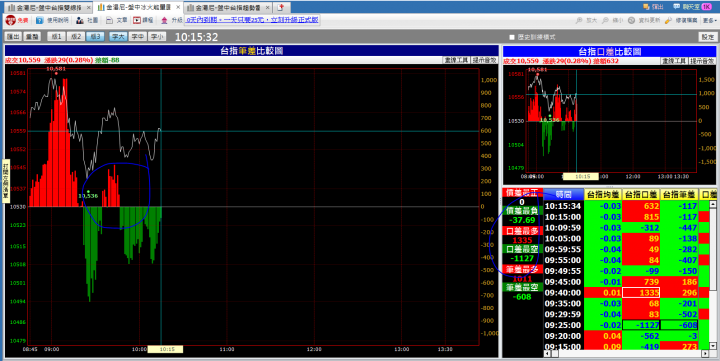The image size is (720, 361).
Task: Click the 台指筆差比較圖 chart title
Action: [252, 51]
